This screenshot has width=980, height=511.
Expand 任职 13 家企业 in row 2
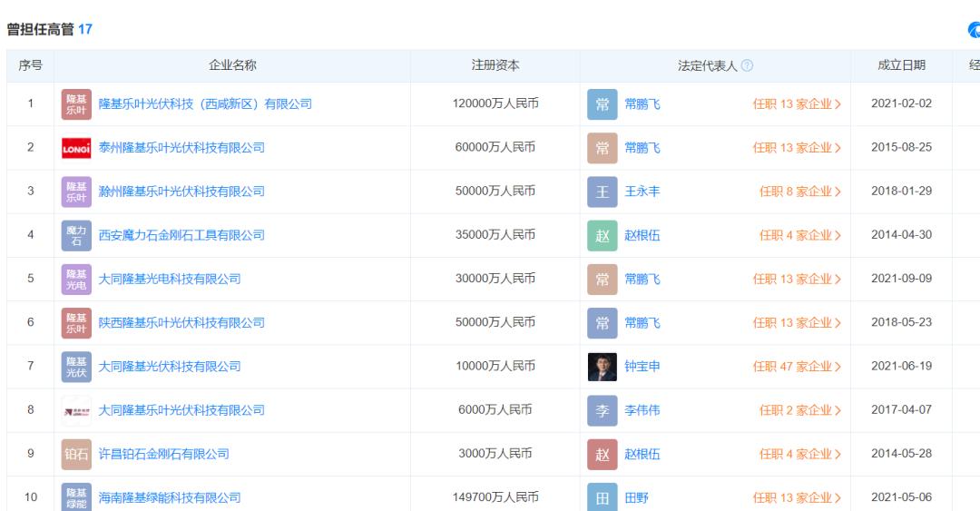pos(797,148)
